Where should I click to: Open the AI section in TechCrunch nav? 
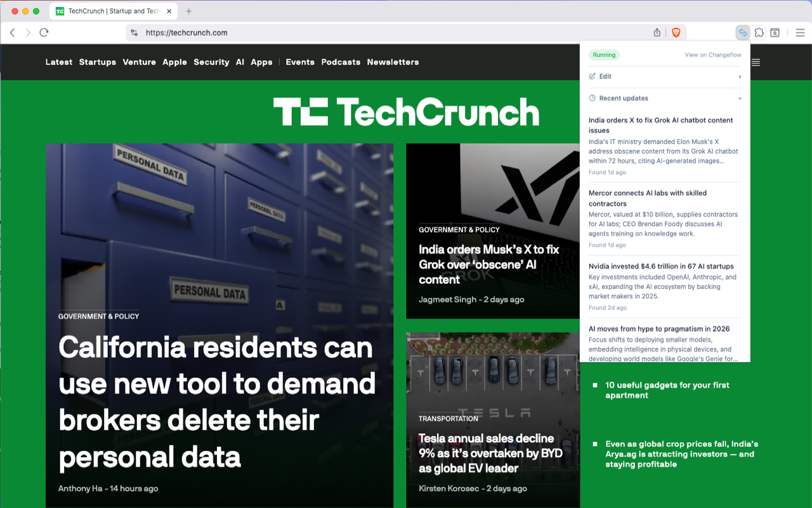coord(240,62)
